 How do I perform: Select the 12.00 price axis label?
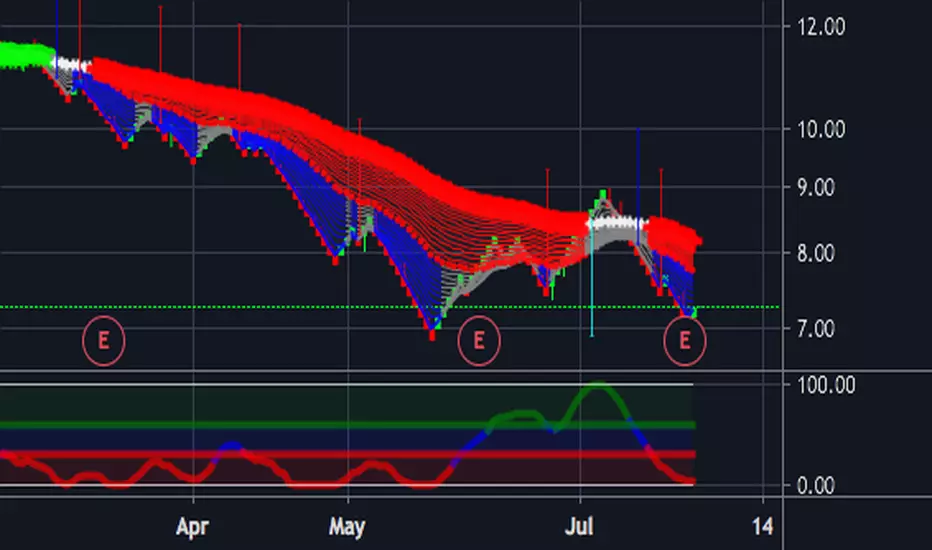pyautogui.click(x=821, y=27)
